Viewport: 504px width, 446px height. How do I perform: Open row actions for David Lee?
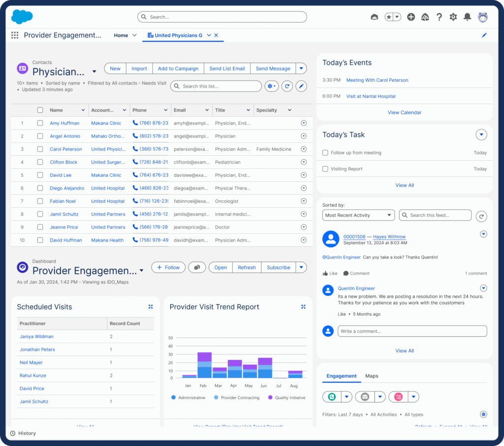303,175
